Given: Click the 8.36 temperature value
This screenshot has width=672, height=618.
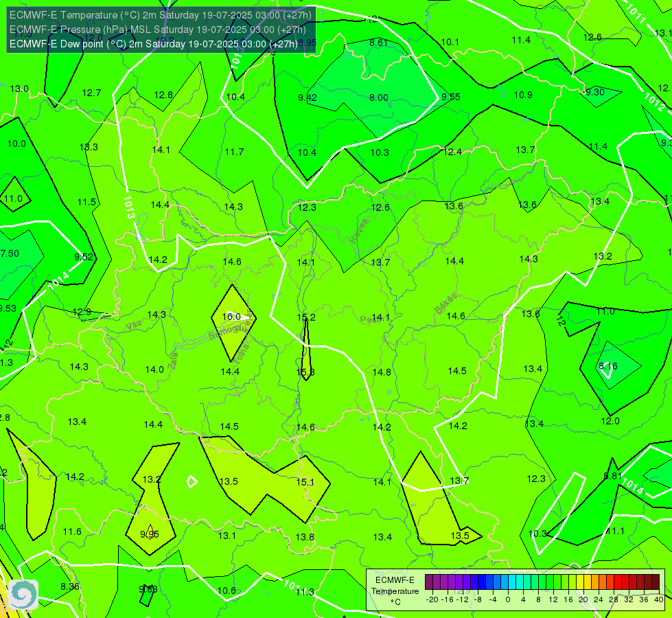Looking at the screenshot, I should (70, 586).
